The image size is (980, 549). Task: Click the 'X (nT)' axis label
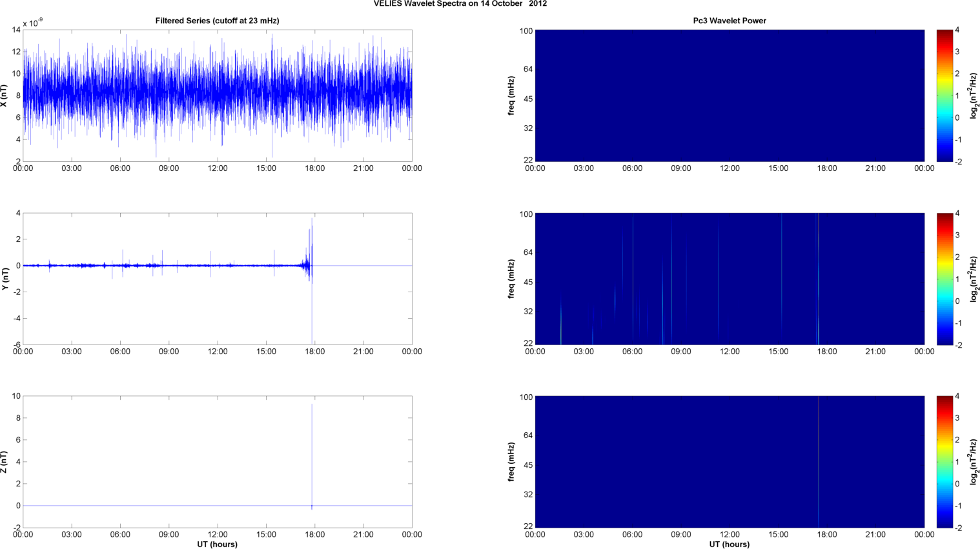coord(4,95)
